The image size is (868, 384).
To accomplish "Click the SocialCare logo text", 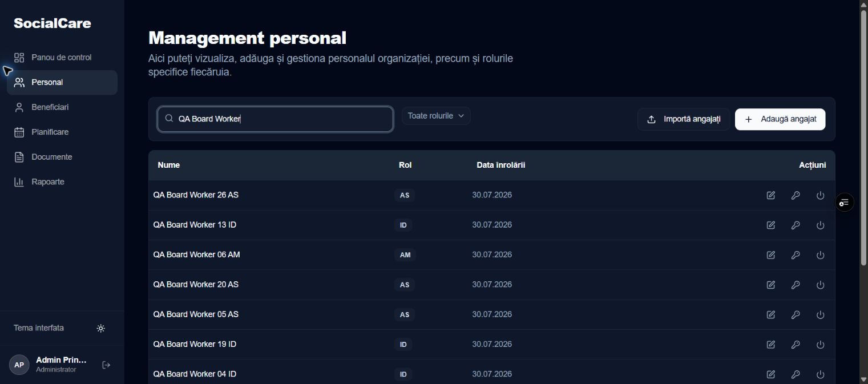I will (53, 23).
